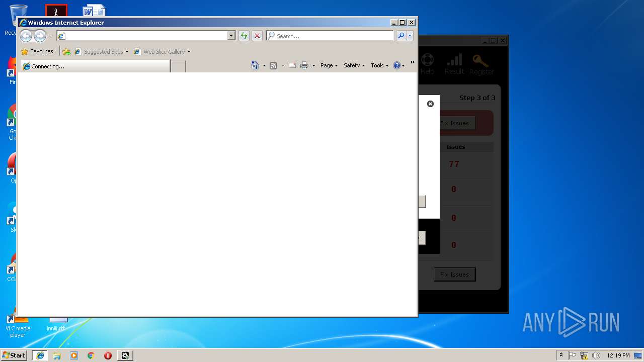The width and height of the screenshot is (644, 362).
Task: Click the red Stop loading icon
Action: 257,36
